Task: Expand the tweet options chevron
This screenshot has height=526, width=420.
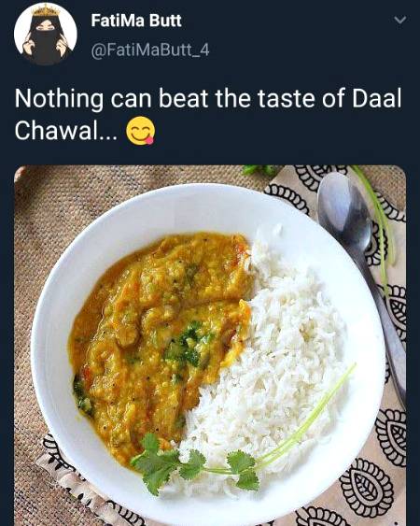Action: pyautogui.click(x=399, y=21)
